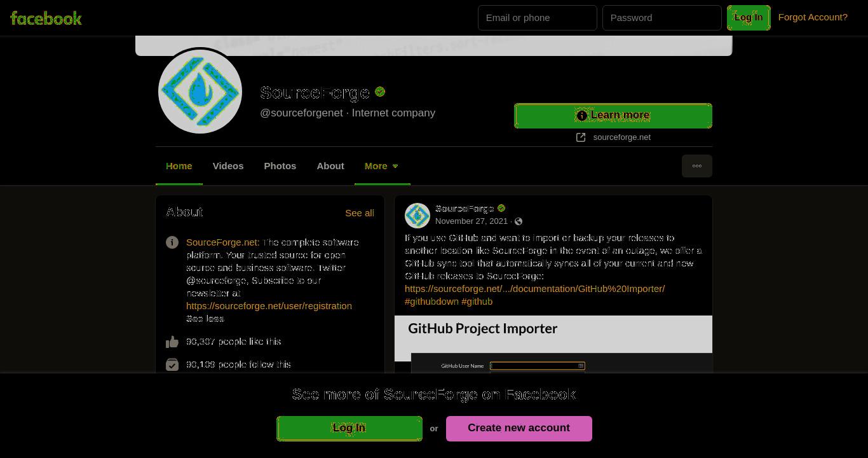The image size is (868, 458).
Task: Open the three-dots page options button
Action: [x=697, y=166]
